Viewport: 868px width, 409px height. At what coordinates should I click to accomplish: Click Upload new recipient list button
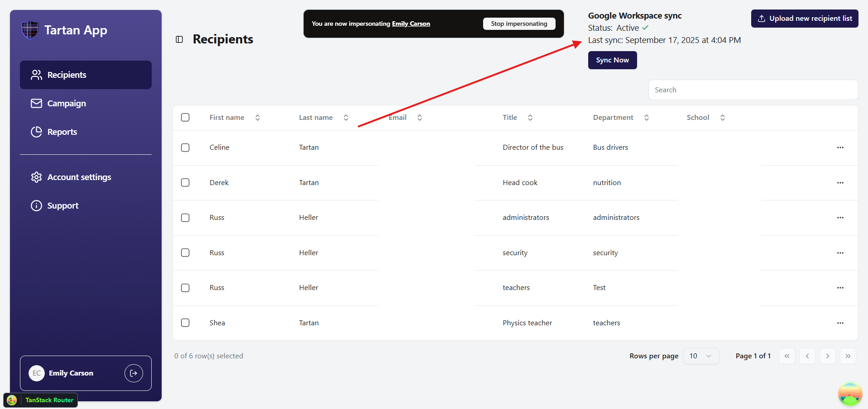coord(804,19)
